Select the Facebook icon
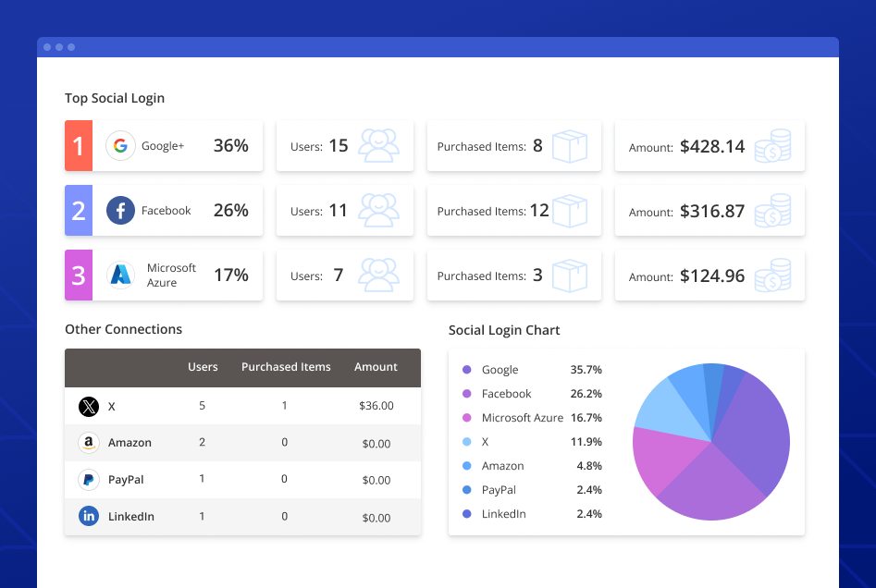Viewport: 876px width, 588px height. click(x=120, y=210)
